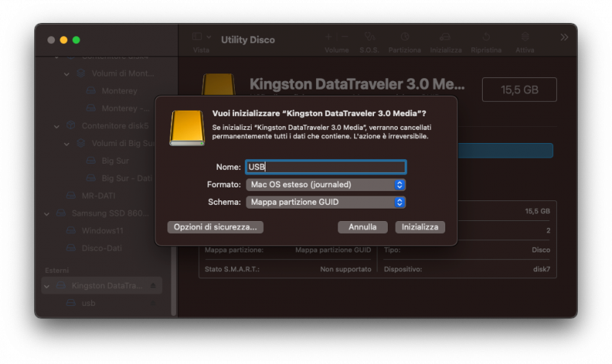Collapse Volumi di Mont... group
Image resolution: width=612 pixels, height=364 pixels.
67,73
